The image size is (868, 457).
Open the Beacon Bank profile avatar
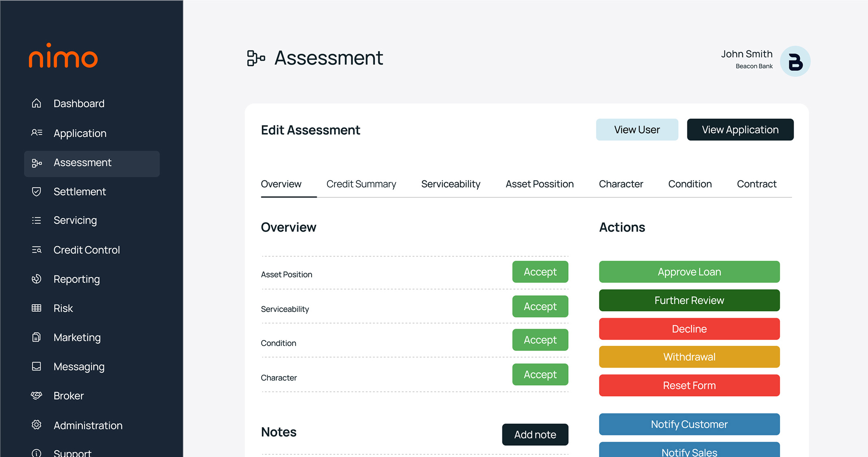tap(795, 61)
